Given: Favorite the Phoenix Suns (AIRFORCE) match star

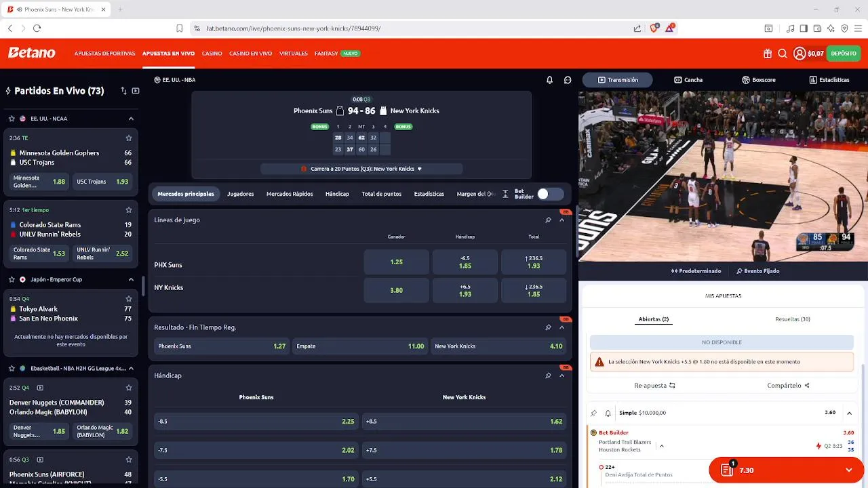Looking at the screenshot, I should 128,460.
